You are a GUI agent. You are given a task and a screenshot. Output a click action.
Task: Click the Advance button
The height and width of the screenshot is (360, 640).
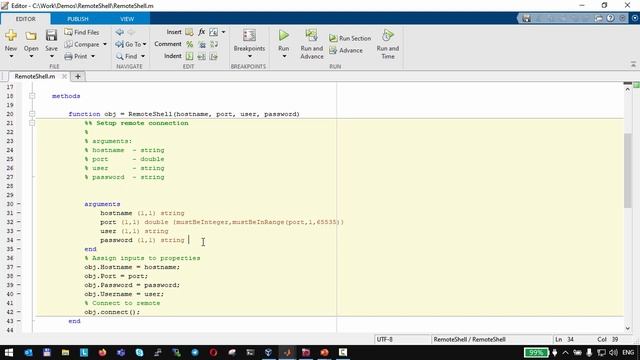[346, 50]
